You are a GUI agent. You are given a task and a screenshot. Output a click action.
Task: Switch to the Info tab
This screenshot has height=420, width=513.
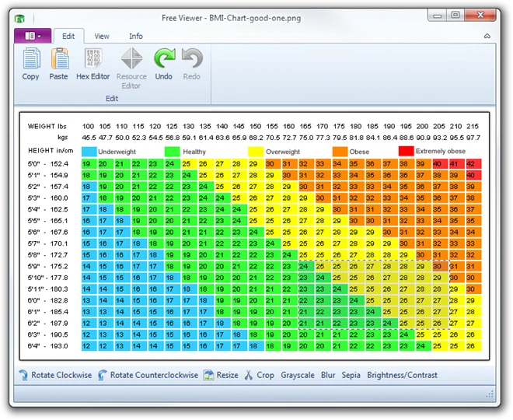click(136, 37)
